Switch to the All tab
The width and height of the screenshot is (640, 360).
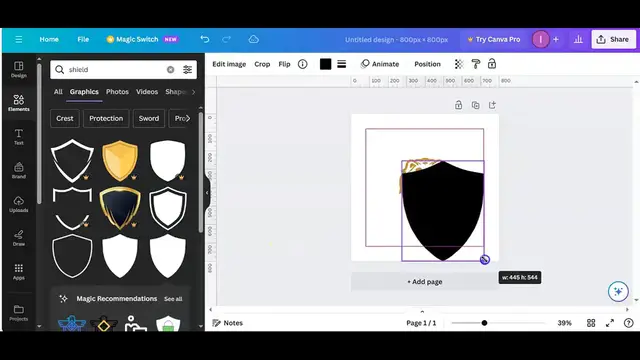tap(58, 92)
